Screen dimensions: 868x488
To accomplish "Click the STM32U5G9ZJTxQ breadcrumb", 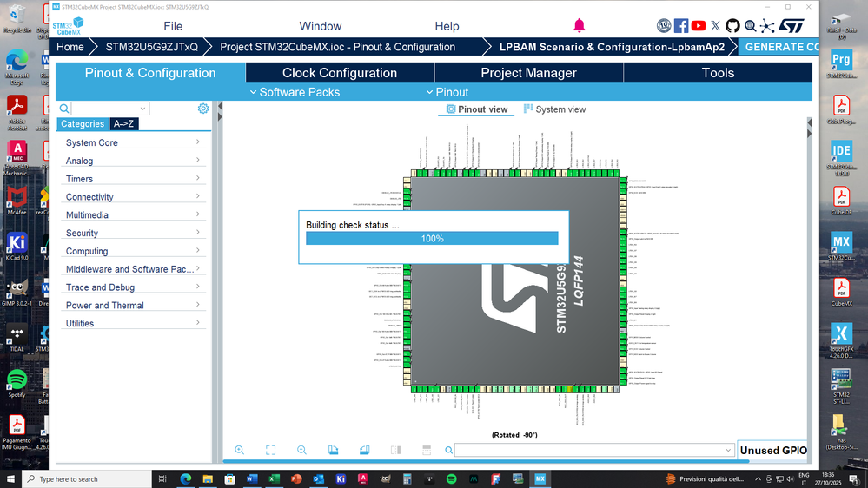I will (152, 47).
